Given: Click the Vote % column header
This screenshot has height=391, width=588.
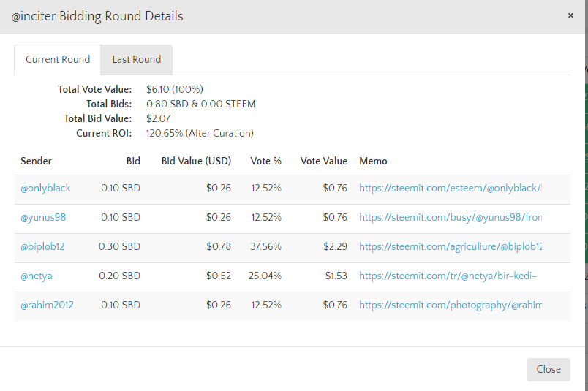Looking at the screenshot, I should pos(266,161).
